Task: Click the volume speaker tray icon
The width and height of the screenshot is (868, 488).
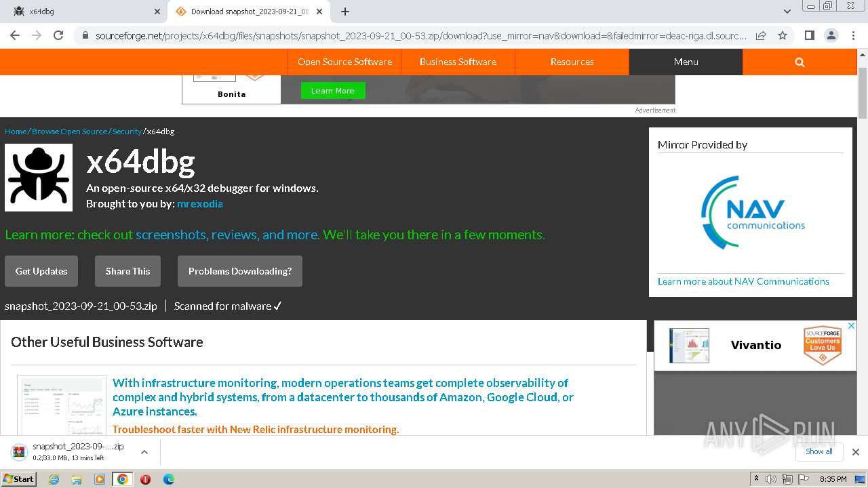Action: point(771,479)
